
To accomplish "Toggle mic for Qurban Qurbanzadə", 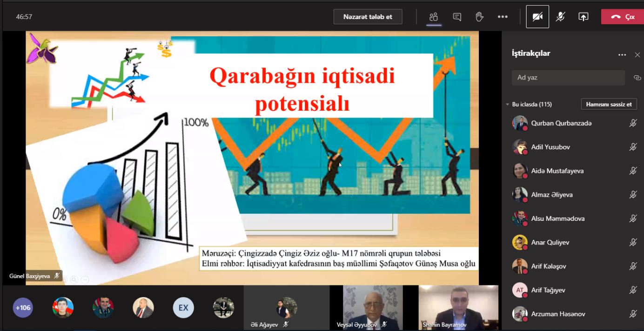I will (633, 123).
